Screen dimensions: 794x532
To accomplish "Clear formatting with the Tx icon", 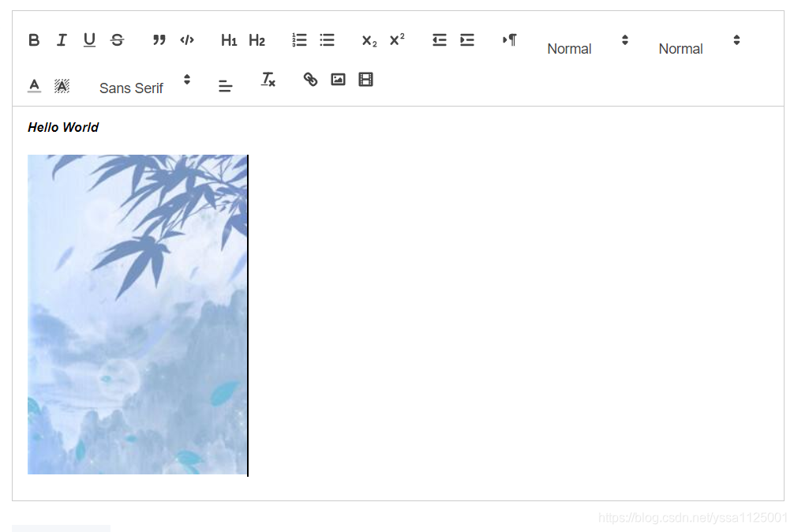I will coord(268,79).
